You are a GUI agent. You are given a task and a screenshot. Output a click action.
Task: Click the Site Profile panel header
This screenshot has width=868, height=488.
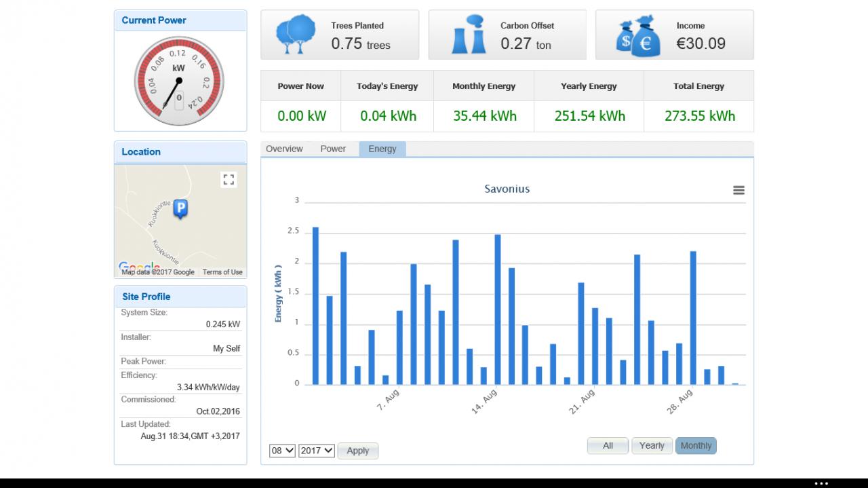pos(180,297)
